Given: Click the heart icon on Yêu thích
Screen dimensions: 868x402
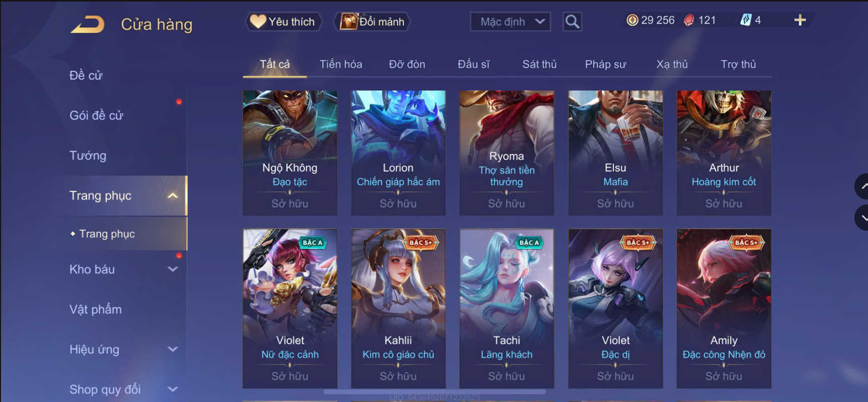Looking at the screenshot, I should (x=258, y=21).
